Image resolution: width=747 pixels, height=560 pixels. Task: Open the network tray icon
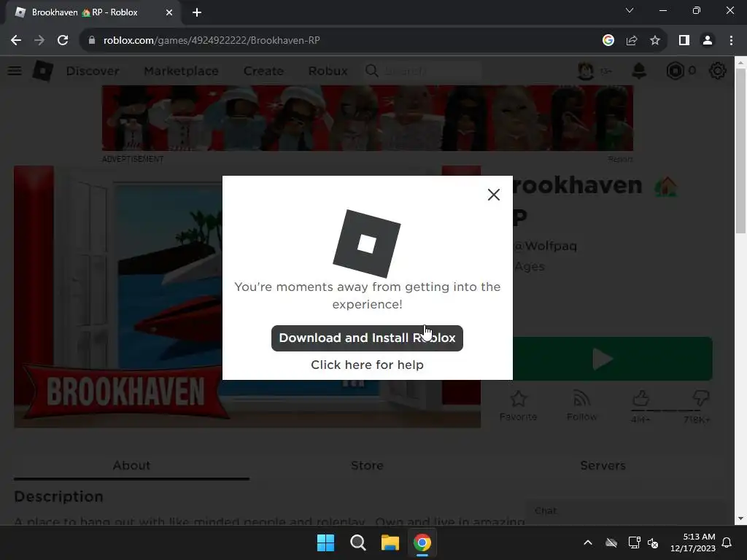[x=634, y=542]
